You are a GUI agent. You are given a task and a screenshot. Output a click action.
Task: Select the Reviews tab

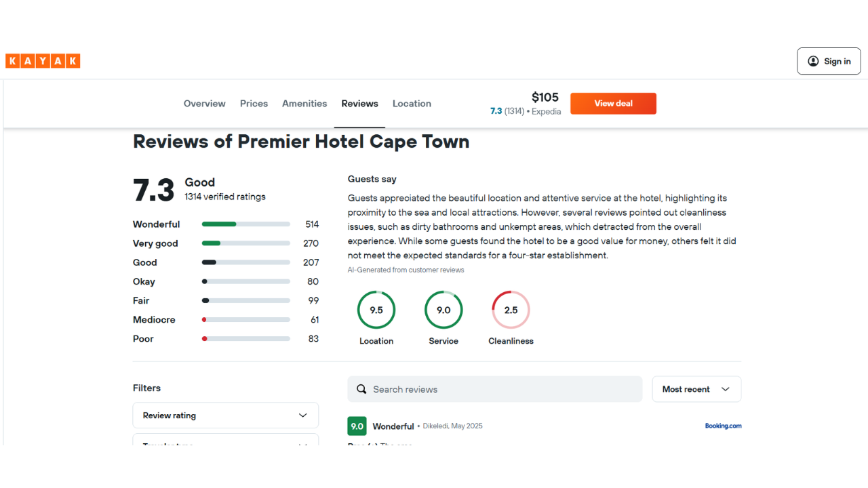(x=359, y=104)
